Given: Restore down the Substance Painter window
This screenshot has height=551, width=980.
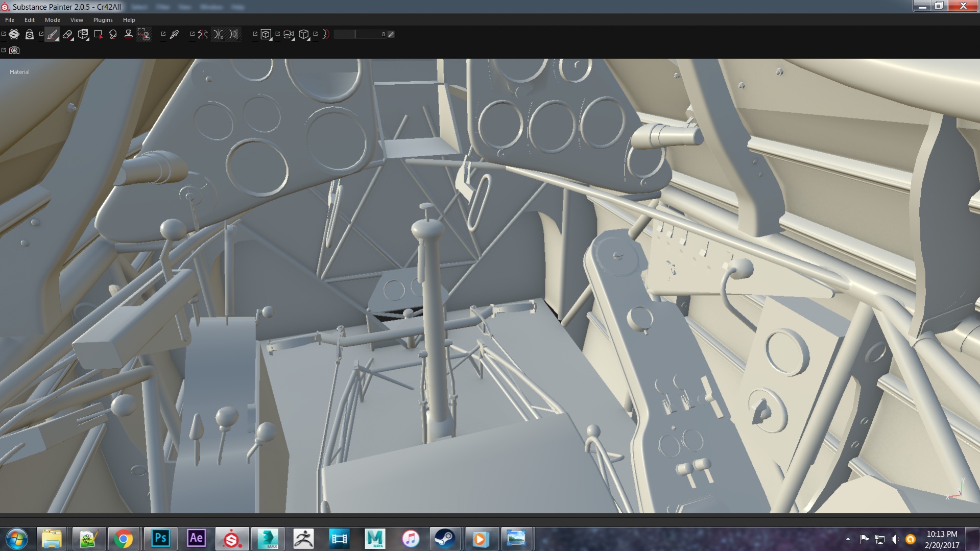Looking at the screenshot, I should click(x=939, y=6).
